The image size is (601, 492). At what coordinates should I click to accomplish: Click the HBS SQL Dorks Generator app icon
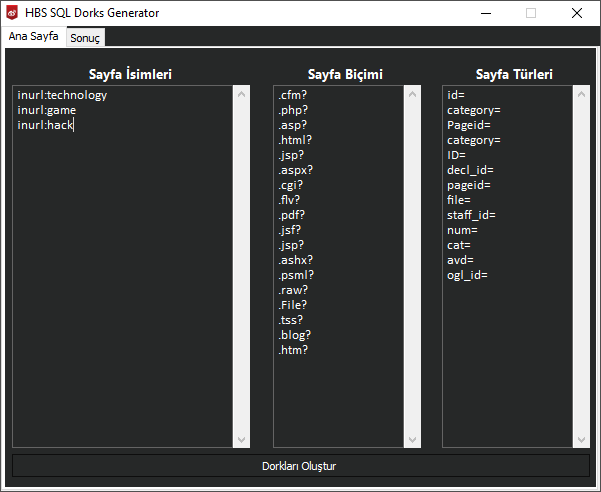12,13
